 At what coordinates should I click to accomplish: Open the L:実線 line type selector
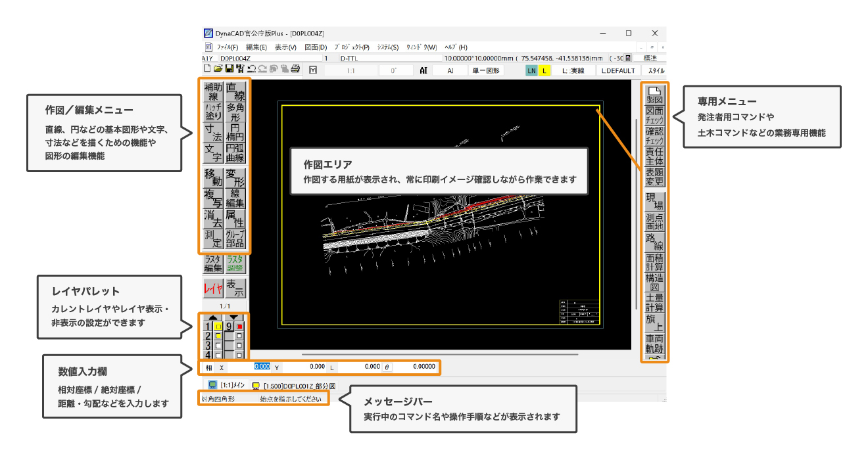[x=573, y=71]
